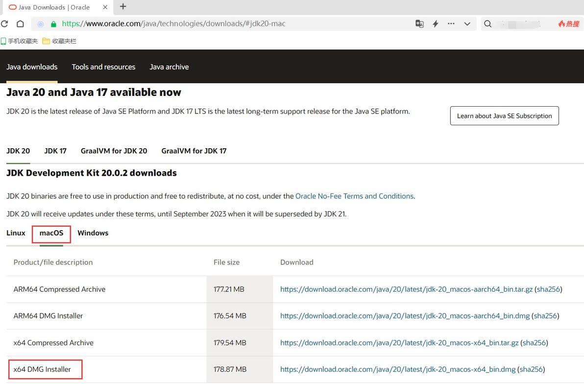Click the green padlock security icon
This screenshot has width=584, height=392.
pyautogui.click(x=53, y=23)
